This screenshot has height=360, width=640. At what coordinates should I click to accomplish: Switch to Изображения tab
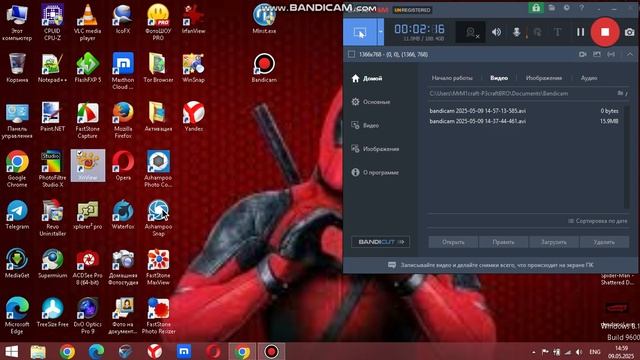[544, 78]
